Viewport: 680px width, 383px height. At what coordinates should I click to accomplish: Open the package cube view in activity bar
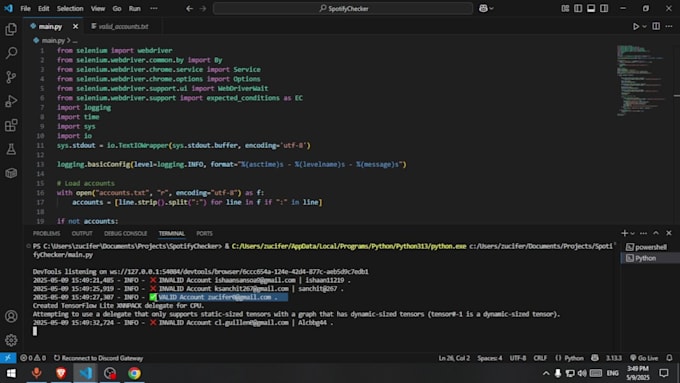point(11,173)
